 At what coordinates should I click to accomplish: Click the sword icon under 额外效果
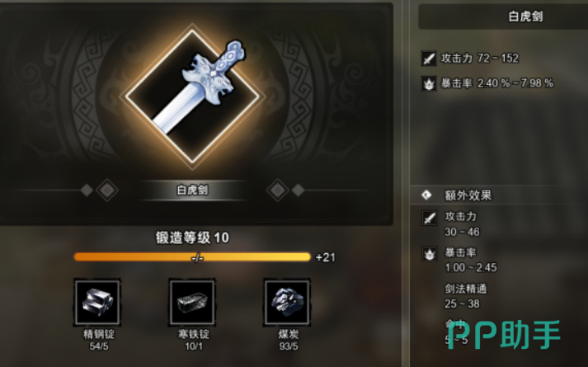[x=430, y=218]
